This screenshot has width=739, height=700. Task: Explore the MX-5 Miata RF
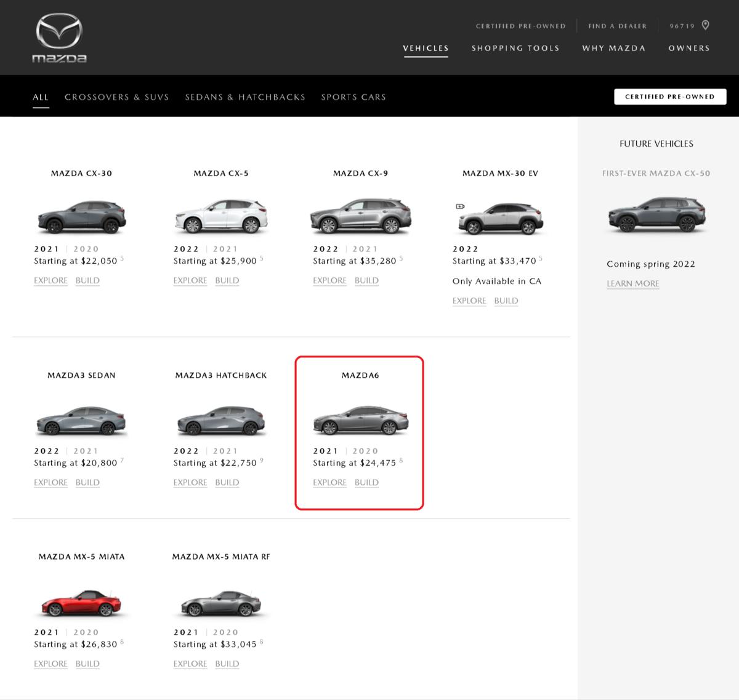pyautogui.click(x=190, y=664)
